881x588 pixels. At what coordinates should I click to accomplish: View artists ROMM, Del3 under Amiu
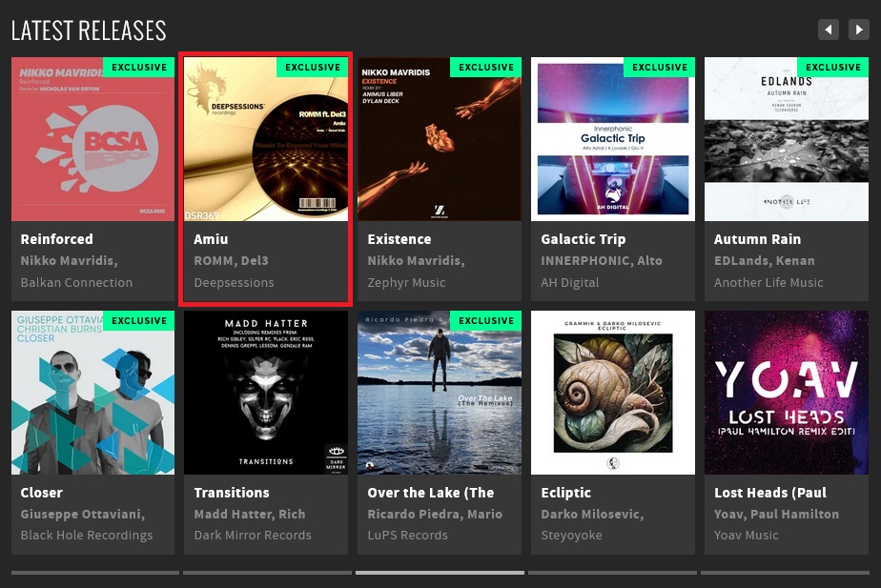(x=231, y=260)
